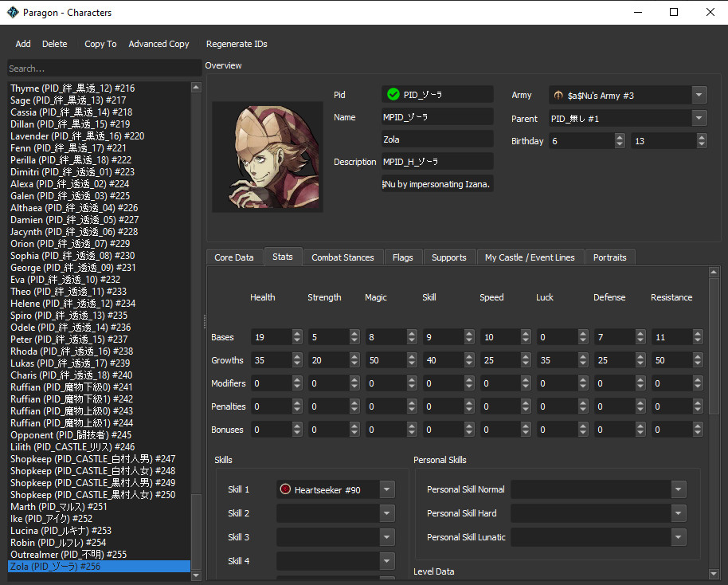Image resolution: width=728 pixels, height=585 pixels.
Task: Open the Supports tab
Action: [448, 257]
